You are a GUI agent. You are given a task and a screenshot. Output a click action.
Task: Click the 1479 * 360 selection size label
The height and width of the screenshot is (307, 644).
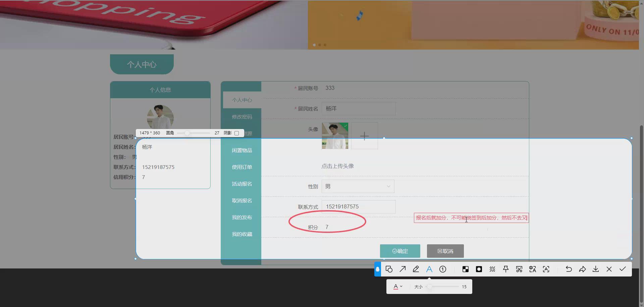(150, 133)
